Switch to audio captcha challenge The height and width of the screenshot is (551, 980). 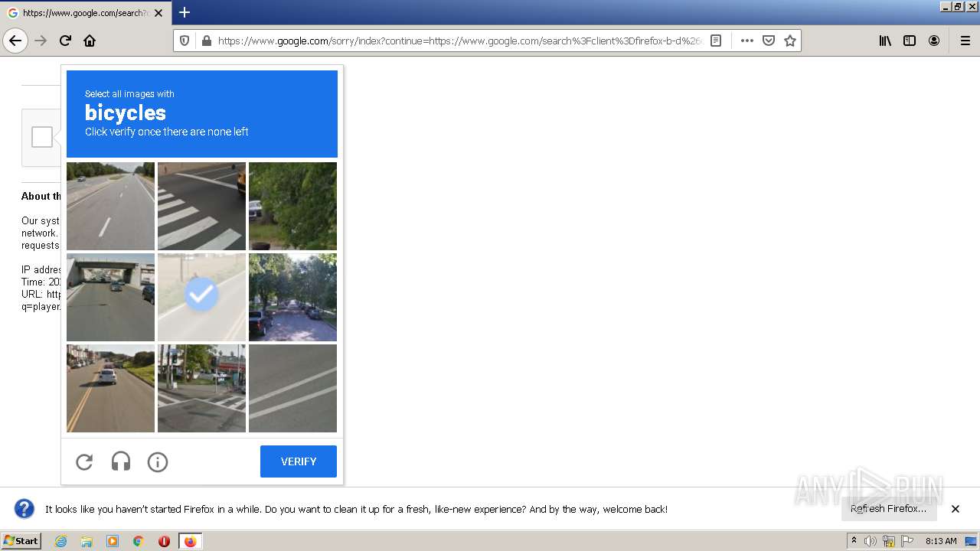coord(121,461)
